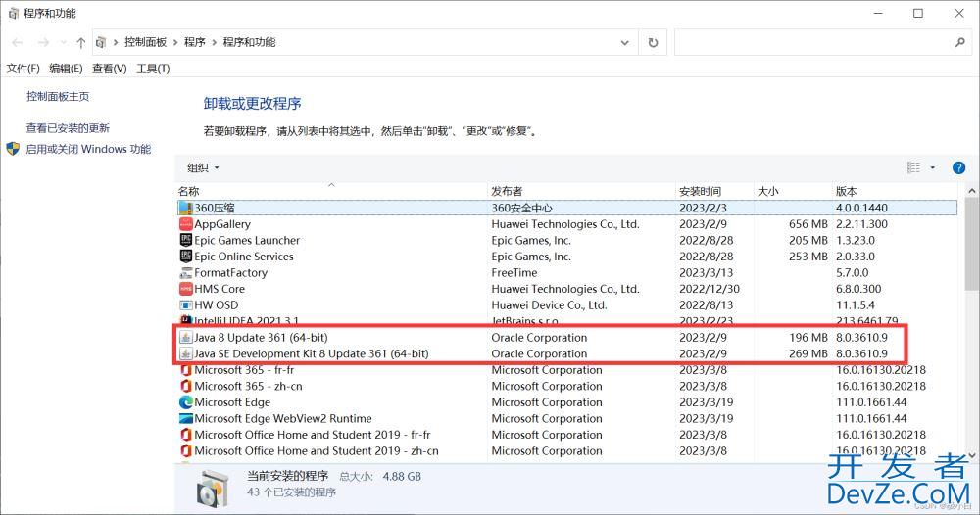The height and width of the screenshot is (515, 980).
Task: Select Epic Online Services icon
Action: pyautogui.click(x=185, y=257)
